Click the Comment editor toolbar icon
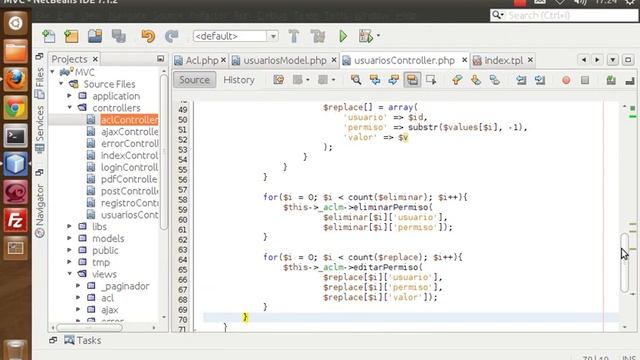This screenshot has width=640, height=360. click(x=611, y=80)
